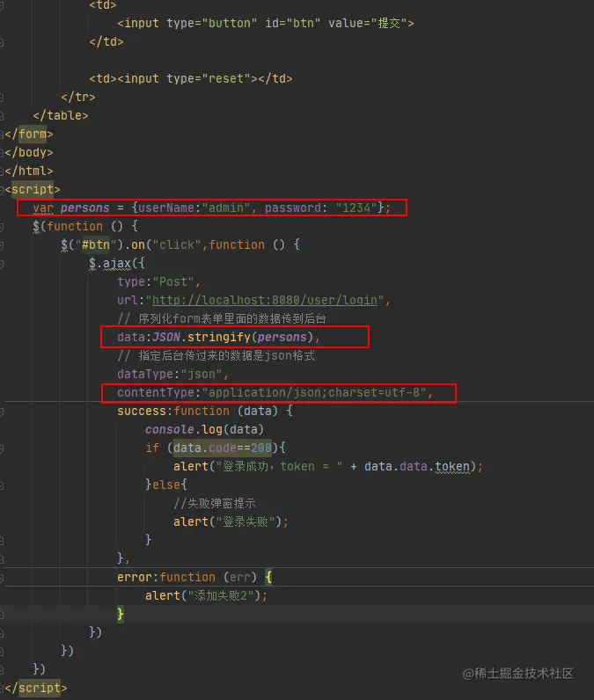Click the type:"Post" line
Image resolution: width=594 pixels, height=700 pixels.
(x=159, y=281)
